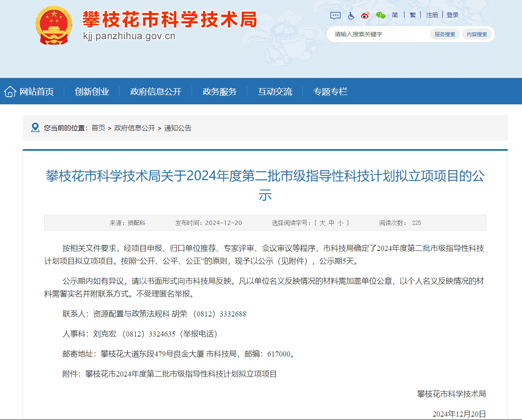Switch to simplified Chinese with 简
The image size is (522, 420).
pos(394,14)
